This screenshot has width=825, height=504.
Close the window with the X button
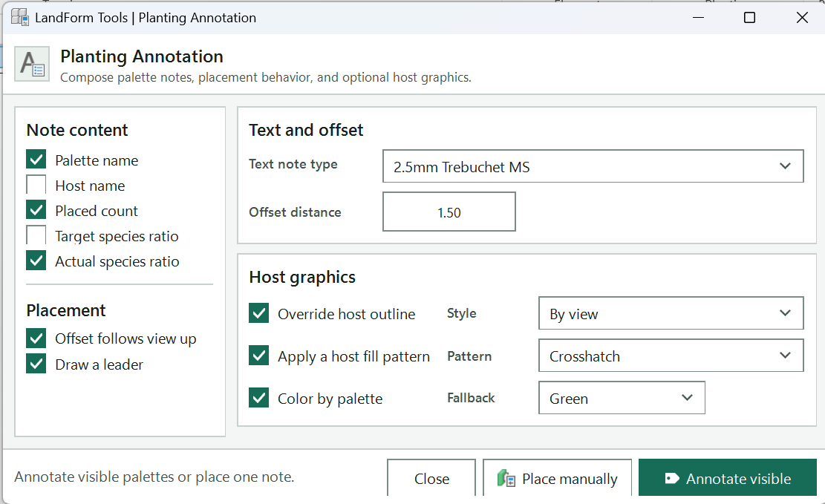(802, 17)
